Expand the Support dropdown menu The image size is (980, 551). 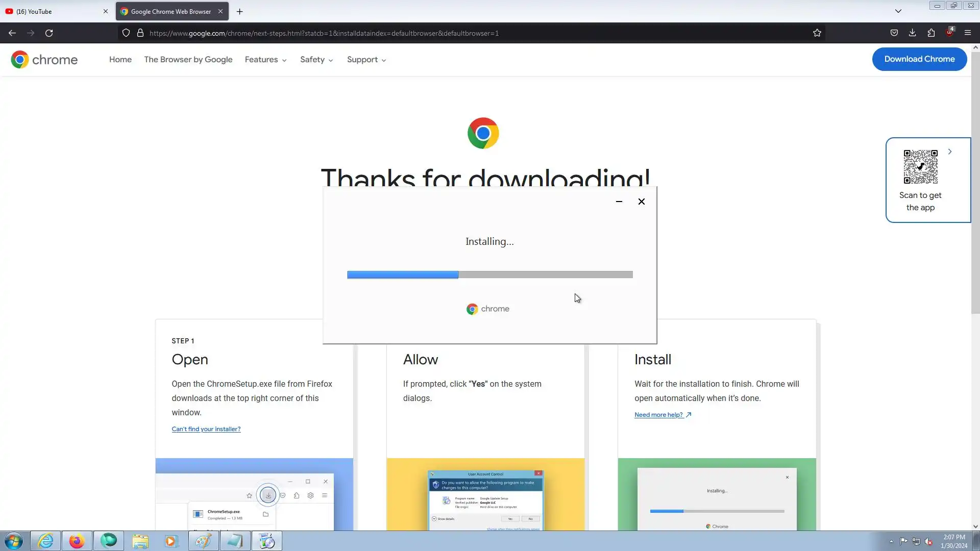[x=366, y=60]
